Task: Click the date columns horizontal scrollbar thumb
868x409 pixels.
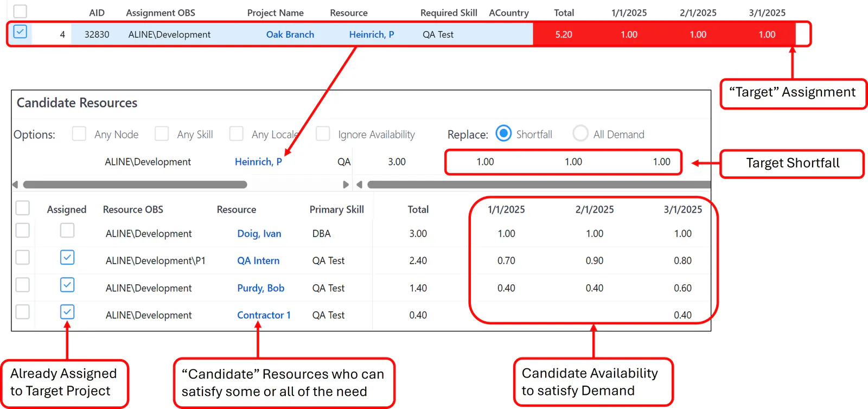Action: click(539, 184)
